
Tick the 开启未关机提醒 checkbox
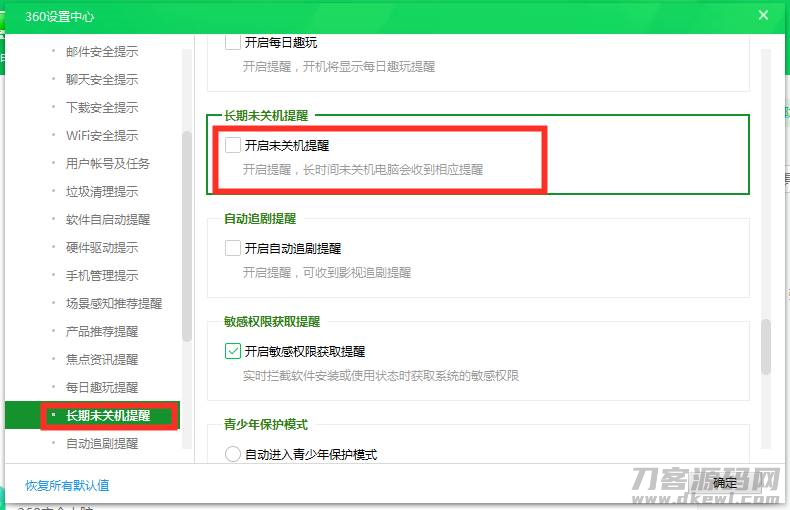[x=233, y=145]
